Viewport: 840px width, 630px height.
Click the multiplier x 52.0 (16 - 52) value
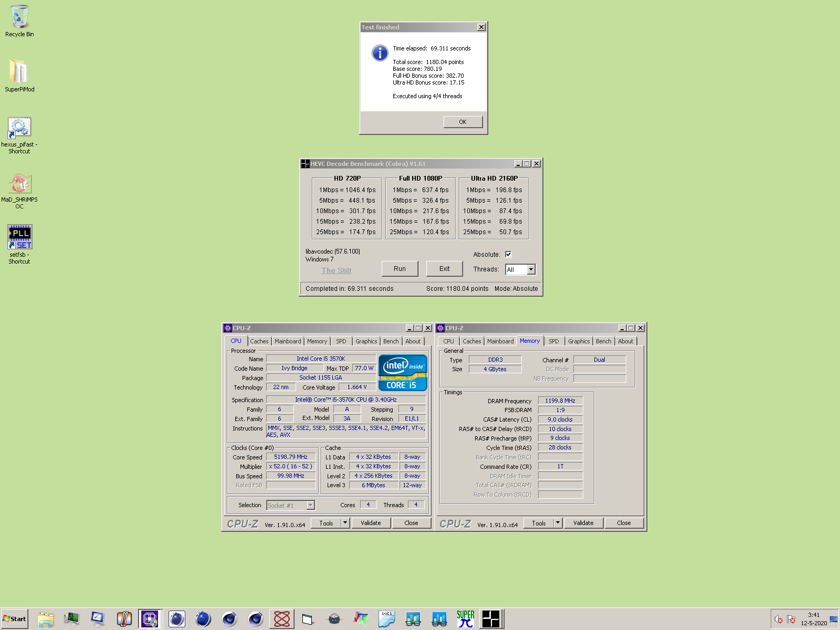291,466
